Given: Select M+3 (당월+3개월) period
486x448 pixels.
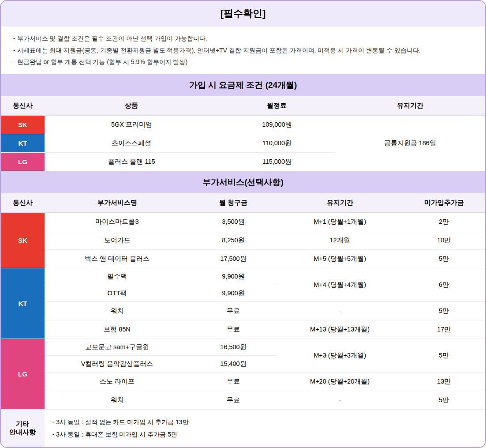Looking at the screenshot, I should point(340,356).
